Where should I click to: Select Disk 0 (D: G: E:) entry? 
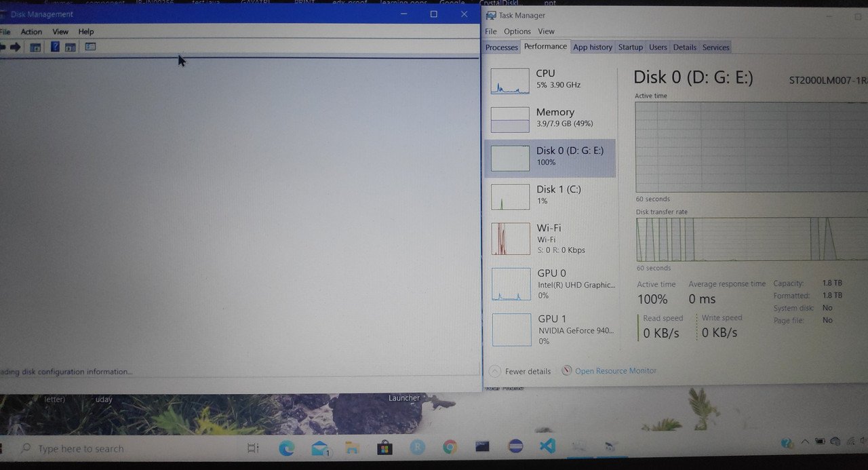550,158
